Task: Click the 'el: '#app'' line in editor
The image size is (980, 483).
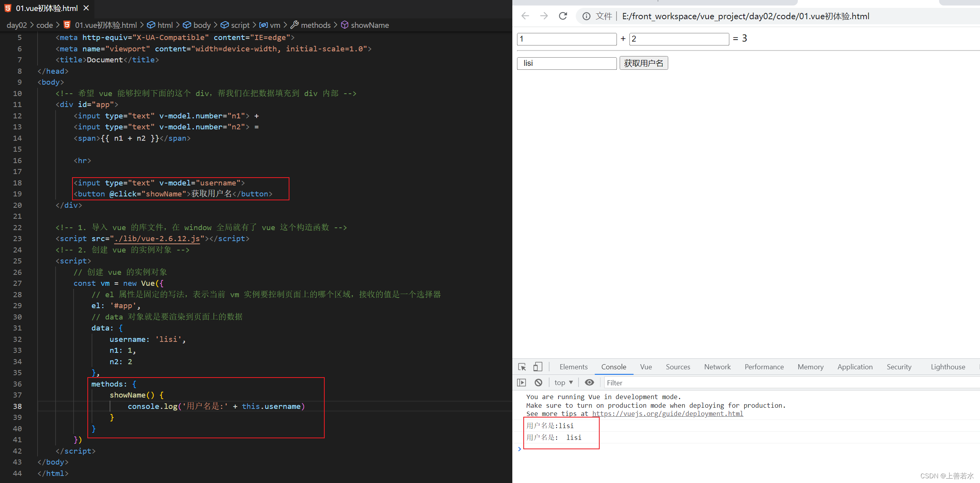Action: point(116,306)
